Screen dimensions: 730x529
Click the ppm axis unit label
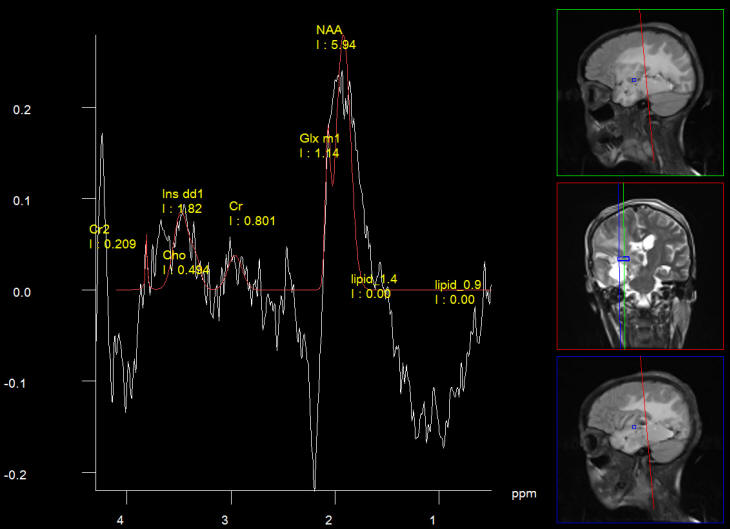pyautogui.click(x=524, y=495)
